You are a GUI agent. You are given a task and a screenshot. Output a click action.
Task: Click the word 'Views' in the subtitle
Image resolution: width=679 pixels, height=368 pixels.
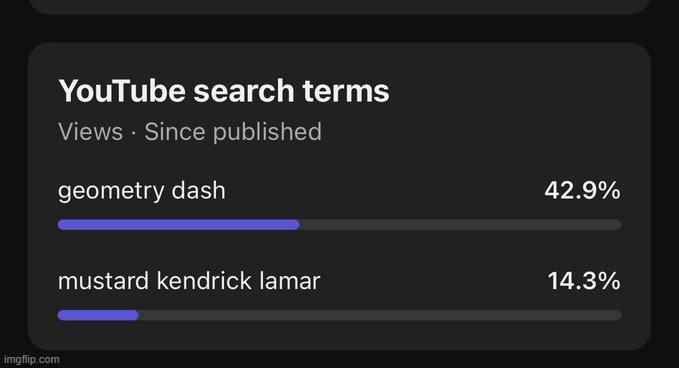tap(91, 132)
